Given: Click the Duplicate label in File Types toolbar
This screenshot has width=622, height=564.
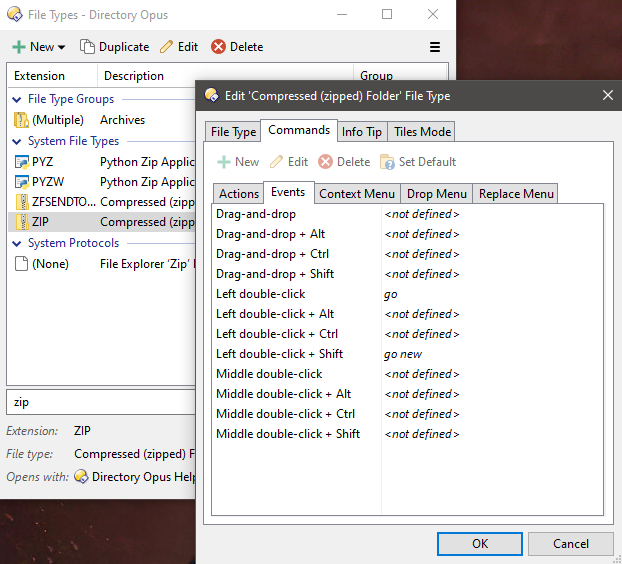Looking at the screenshot, I should click(x=124, y=47).
